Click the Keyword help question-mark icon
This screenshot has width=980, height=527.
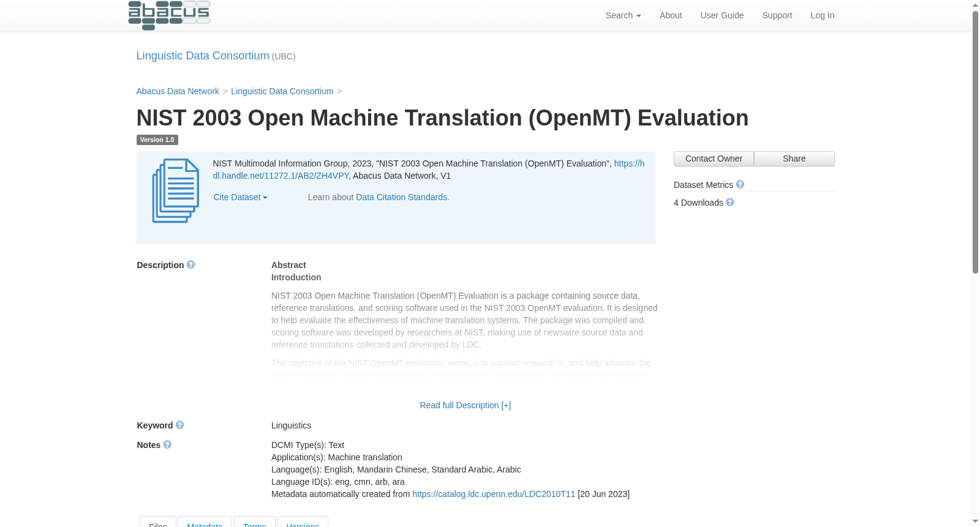pyautogui.click(x=179, y=425)
